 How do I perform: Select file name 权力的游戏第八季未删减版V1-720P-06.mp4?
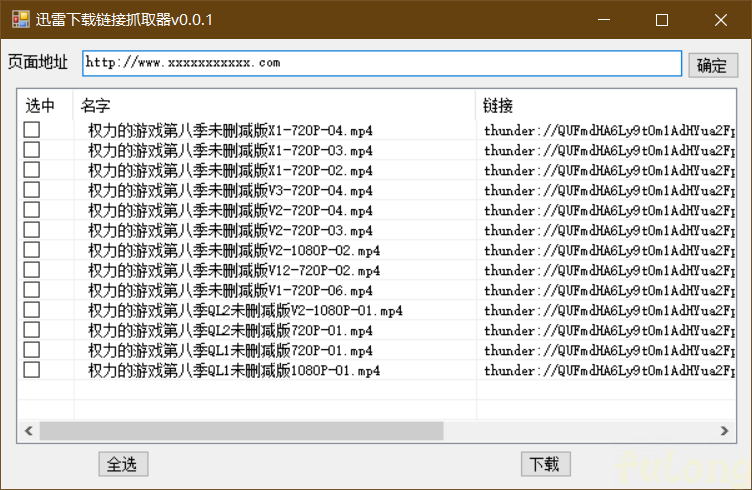[x=230, y=291]
